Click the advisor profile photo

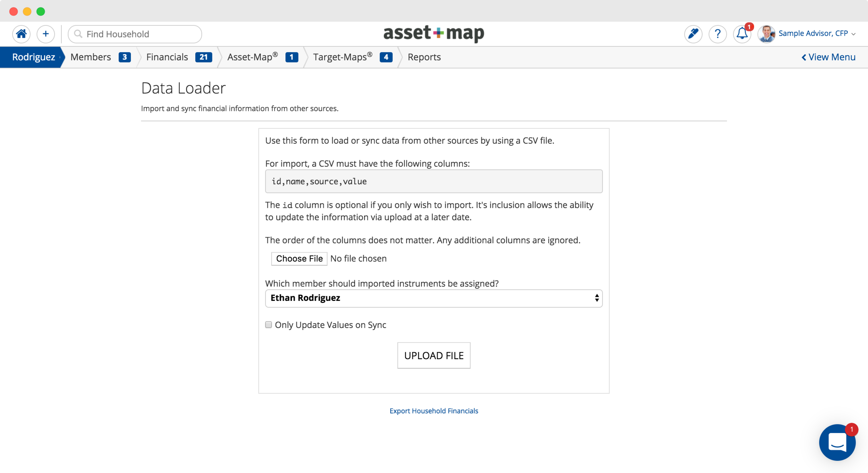pyautogui.click(x=766, y=34)
